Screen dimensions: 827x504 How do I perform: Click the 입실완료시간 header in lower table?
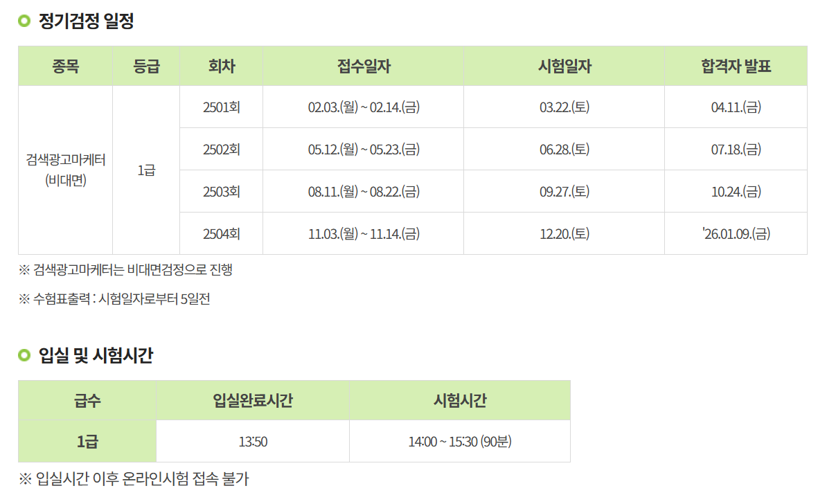coord(253,400)
